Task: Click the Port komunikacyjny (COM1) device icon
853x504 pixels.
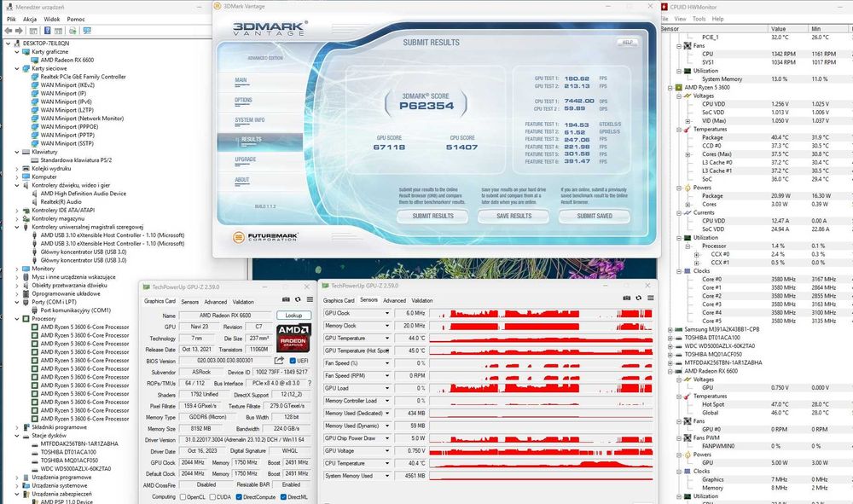Action: click(35, 310)
